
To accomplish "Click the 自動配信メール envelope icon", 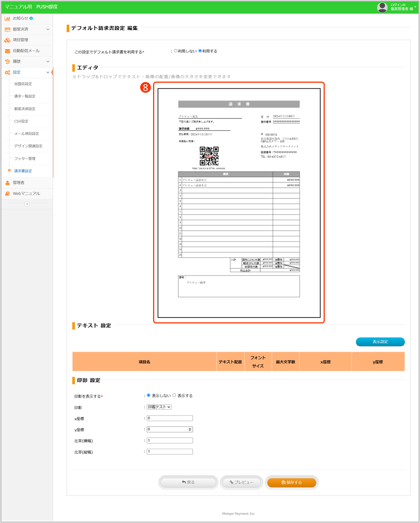I will (7, 51).
